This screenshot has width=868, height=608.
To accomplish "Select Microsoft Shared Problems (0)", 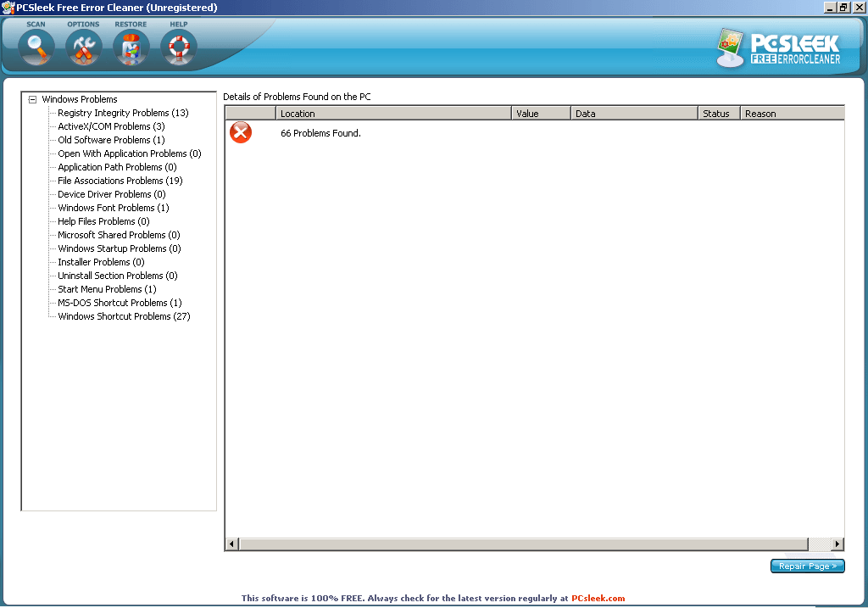I will tap(119, 235).
